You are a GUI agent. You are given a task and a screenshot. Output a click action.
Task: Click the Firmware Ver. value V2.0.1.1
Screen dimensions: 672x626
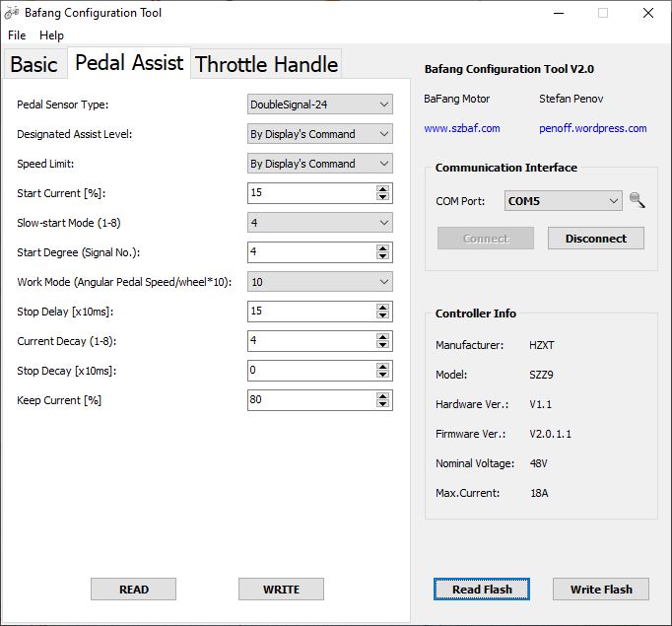[550, 434]
